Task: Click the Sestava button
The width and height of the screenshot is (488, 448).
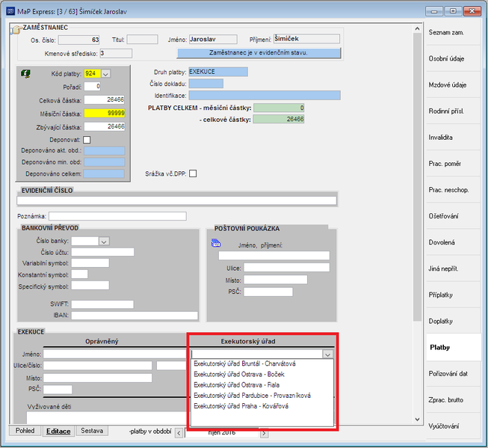Action: point(92,431)
